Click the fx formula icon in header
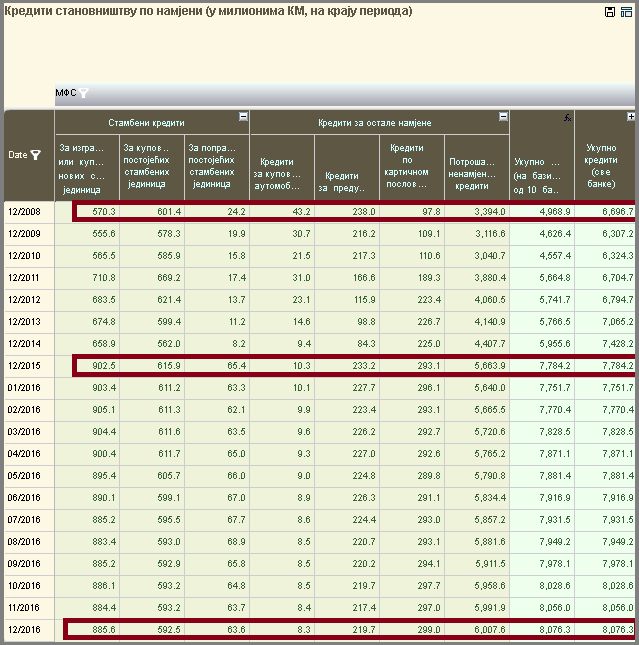 (x=567, y=117)
